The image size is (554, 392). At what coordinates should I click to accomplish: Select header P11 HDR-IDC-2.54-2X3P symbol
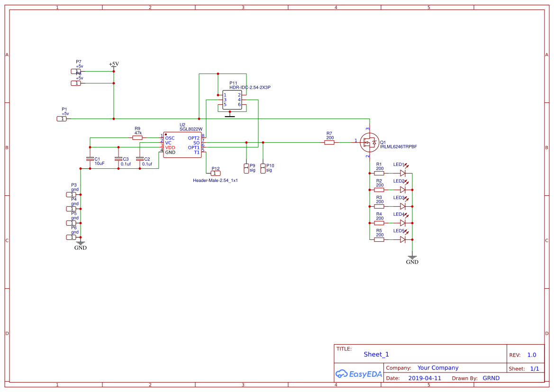(x=233, y=100)
